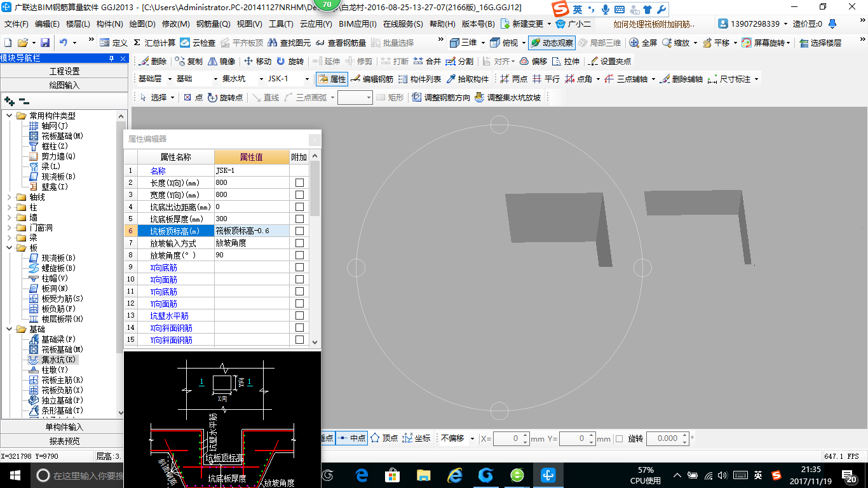Open the BIM应用(I) menu
Image resolution: width=868 pixels, height=488 pixels.
(x=358, y=24)
